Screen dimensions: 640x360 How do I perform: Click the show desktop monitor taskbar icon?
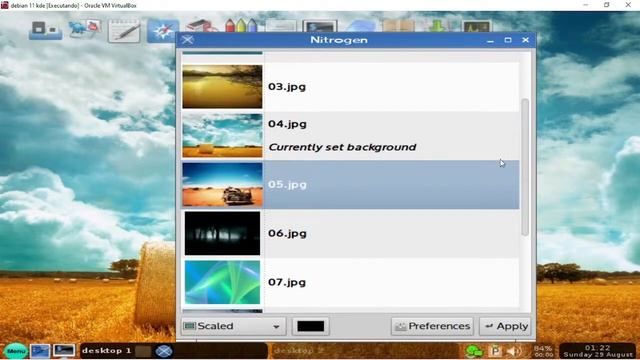point(64,351)
